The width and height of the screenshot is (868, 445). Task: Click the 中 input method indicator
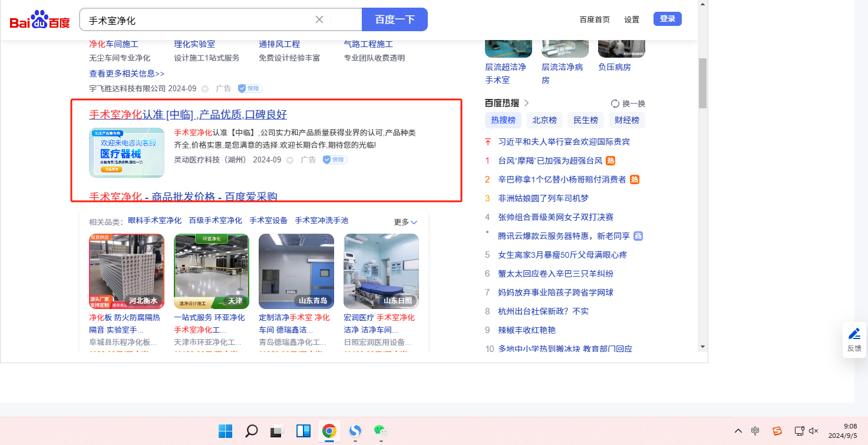(x=755, y=431)
